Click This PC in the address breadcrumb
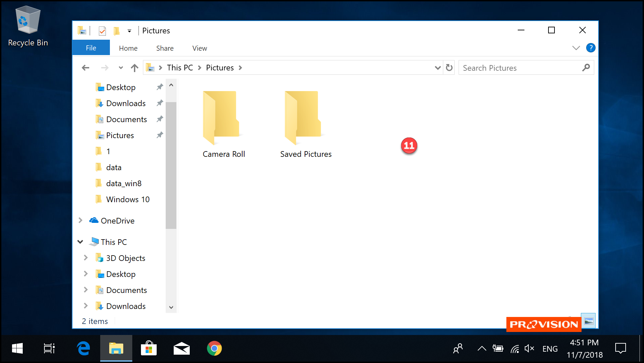This screenshot has height=363, width=644. (x=180, y=68)
